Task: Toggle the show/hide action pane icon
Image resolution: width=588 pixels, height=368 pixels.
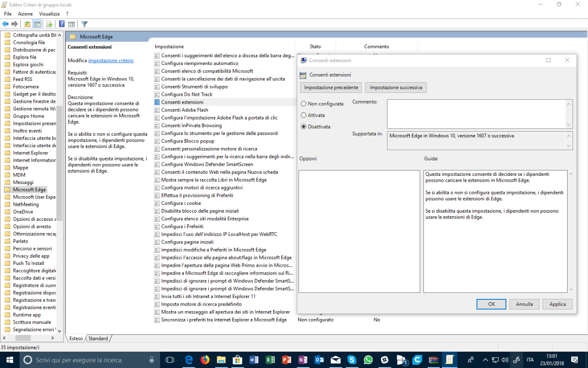Action: 72,24
